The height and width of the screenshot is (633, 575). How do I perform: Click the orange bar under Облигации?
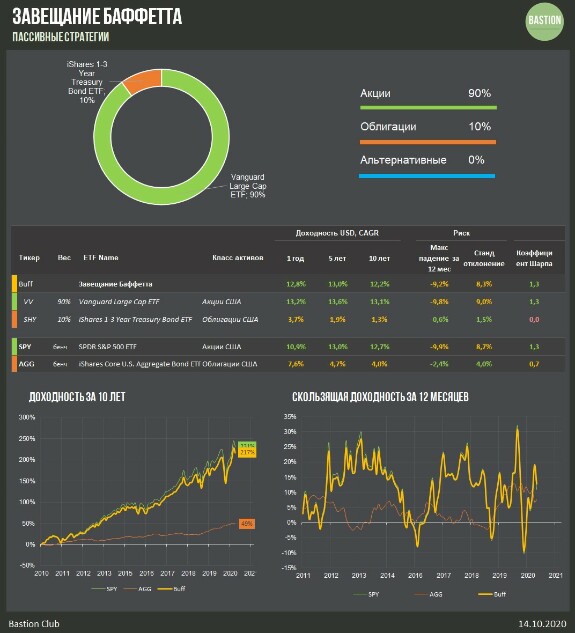(x=428, y=142)
